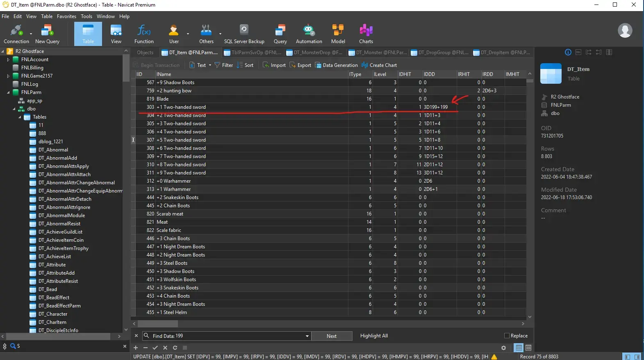Viewport: 644px width, 360px height.
Task: Click Create Chart icon
Action: pos(379,65)
